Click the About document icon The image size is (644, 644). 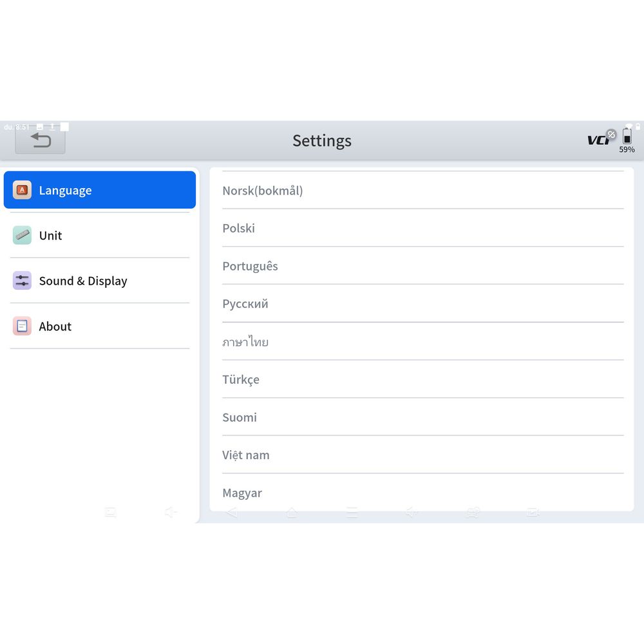click(x=22, y=326)
